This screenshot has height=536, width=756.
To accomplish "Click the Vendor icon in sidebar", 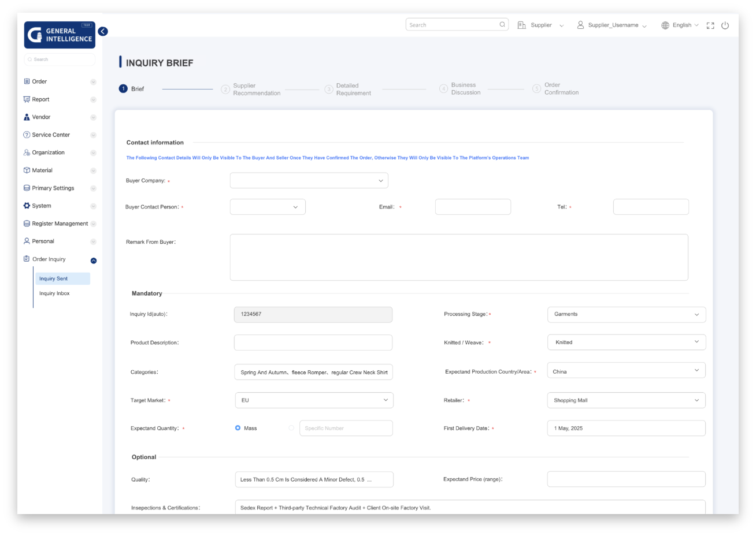I will tap(27, 117).
